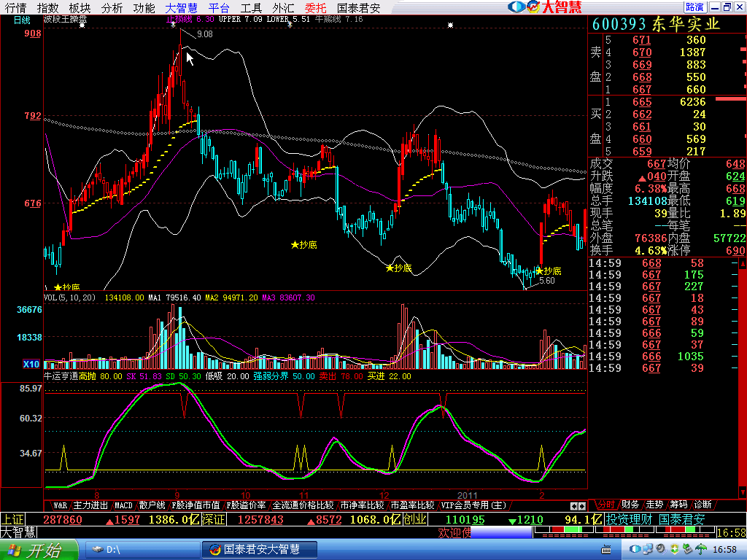Open the 外汇 menu
Screen dimensions: 747x560
(283, 7)
